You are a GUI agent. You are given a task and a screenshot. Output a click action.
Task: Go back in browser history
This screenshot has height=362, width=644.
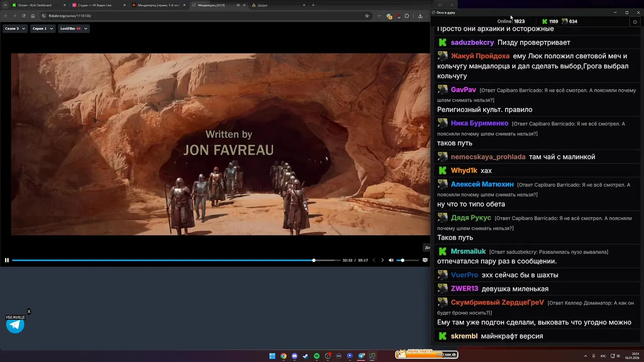click(x=6, y=16)
